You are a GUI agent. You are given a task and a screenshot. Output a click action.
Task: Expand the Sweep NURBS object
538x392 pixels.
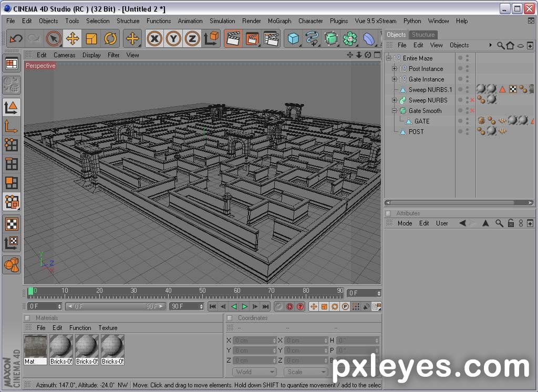[394, 100]
